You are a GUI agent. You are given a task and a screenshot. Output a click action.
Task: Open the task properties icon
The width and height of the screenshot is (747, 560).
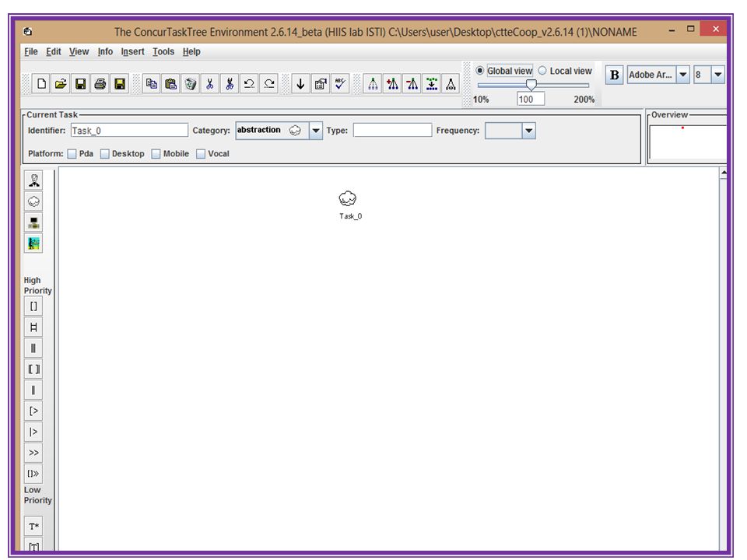pos(321,84)
